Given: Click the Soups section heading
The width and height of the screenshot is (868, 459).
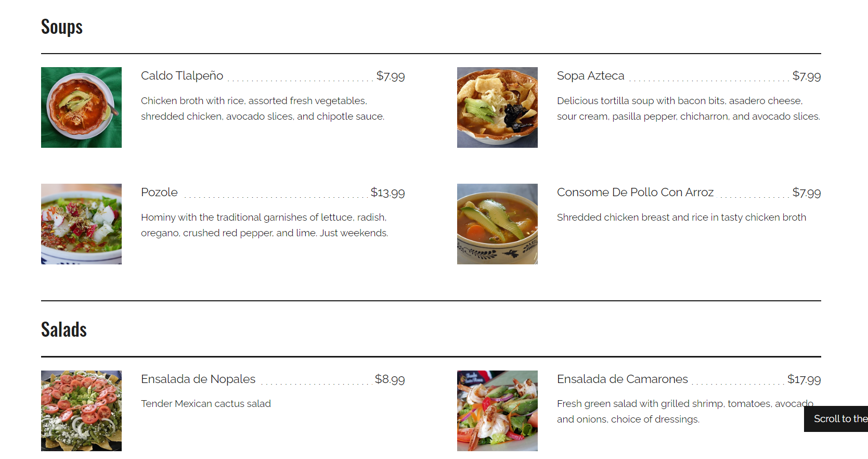Looking at the screenshot, I should coord(62,27).
